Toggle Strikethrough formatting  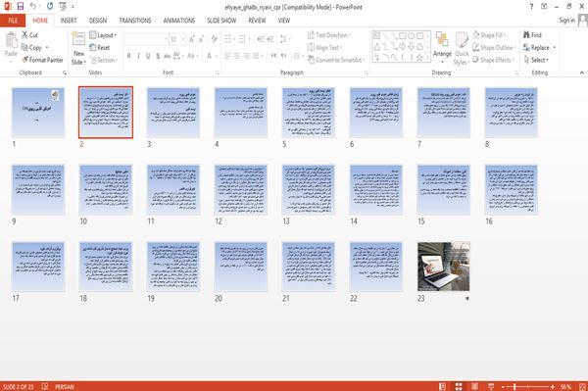point(168,56)
